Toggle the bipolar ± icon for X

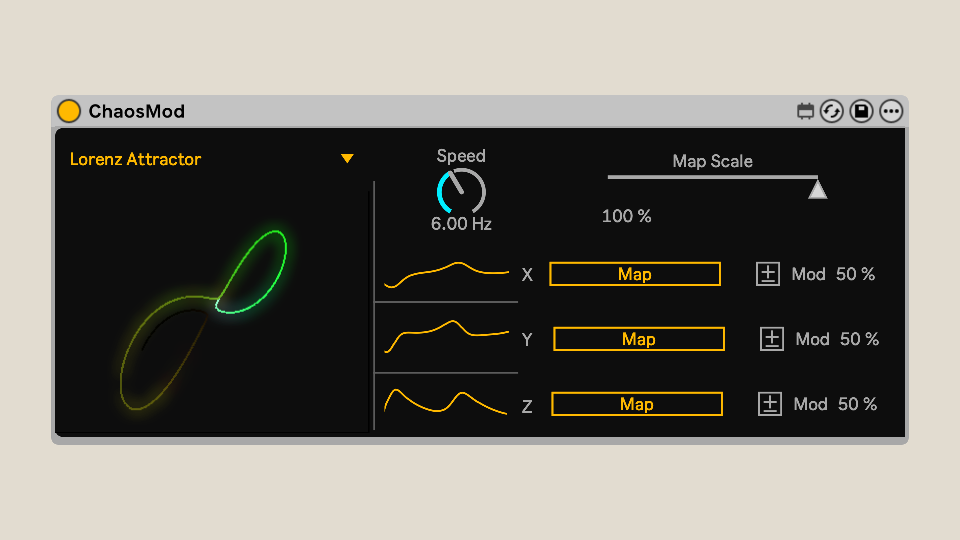[767, 274]
